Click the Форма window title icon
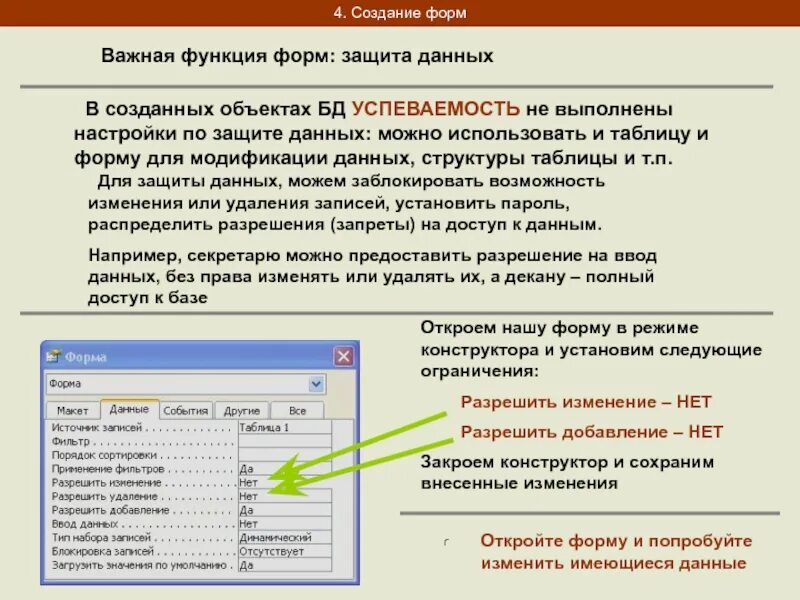 [53, 356]
